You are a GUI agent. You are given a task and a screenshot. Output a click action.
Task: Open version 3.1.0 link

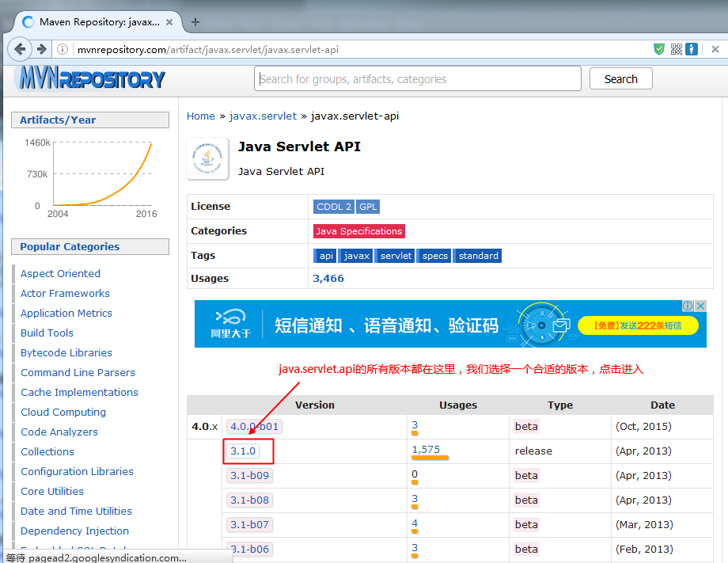tap(243, 451)
